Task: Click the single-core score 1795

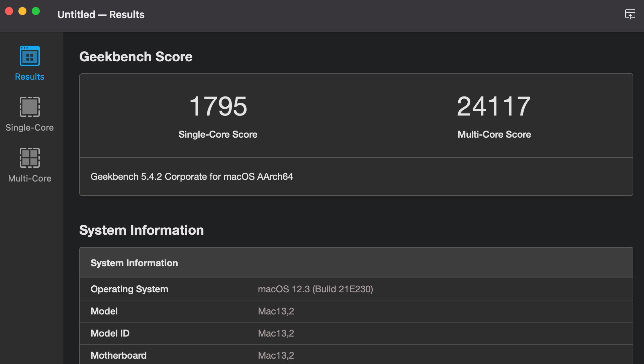Action: (218, 106)
